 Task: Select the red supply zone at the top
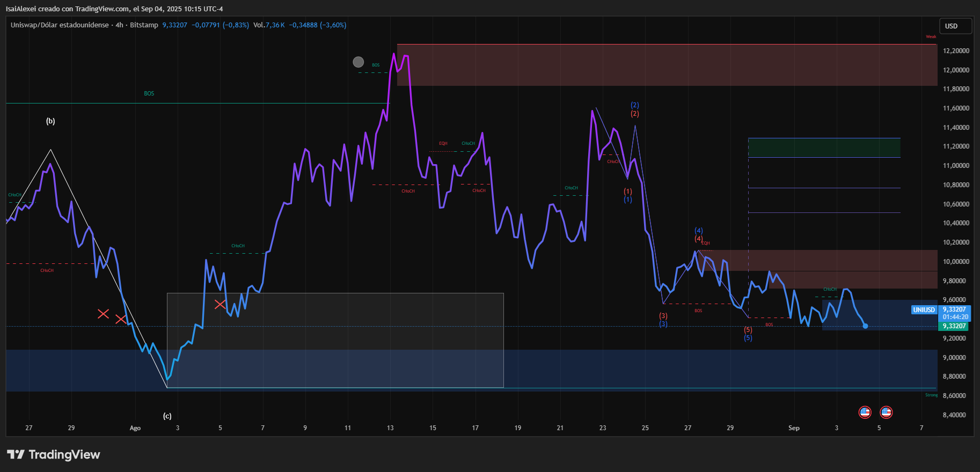coord(667,65)
